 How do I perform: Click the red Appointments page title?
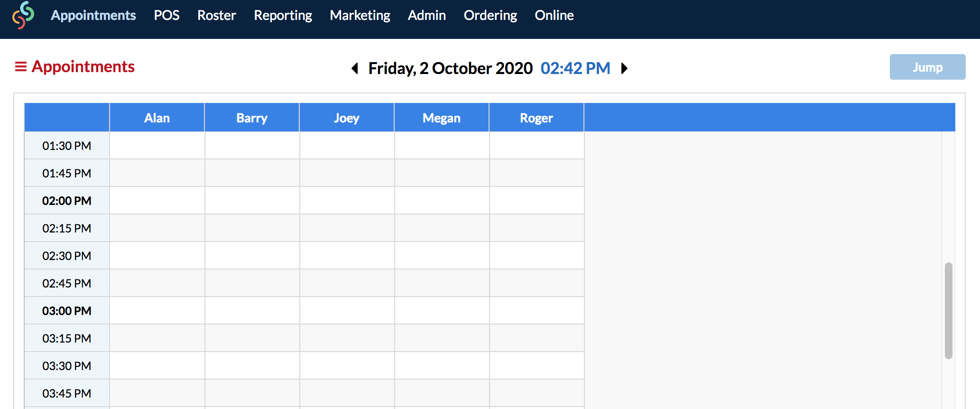83,66
